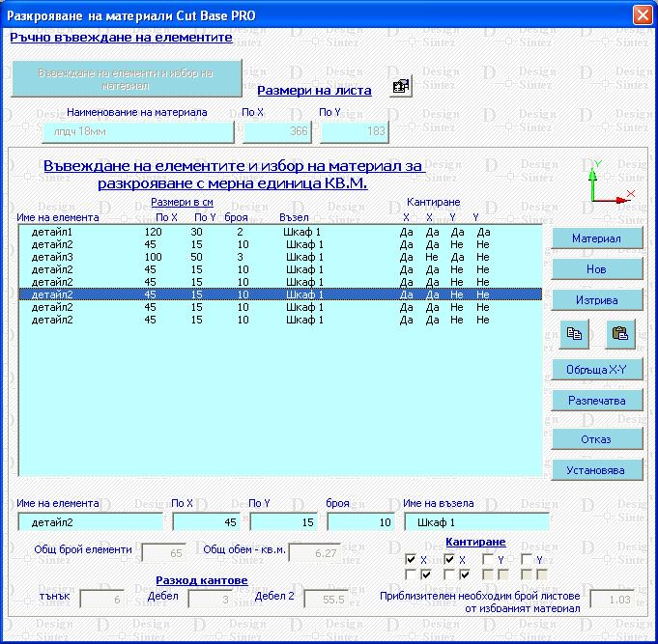
Task: Confirm with the Установява button
Action: [597, 470]
